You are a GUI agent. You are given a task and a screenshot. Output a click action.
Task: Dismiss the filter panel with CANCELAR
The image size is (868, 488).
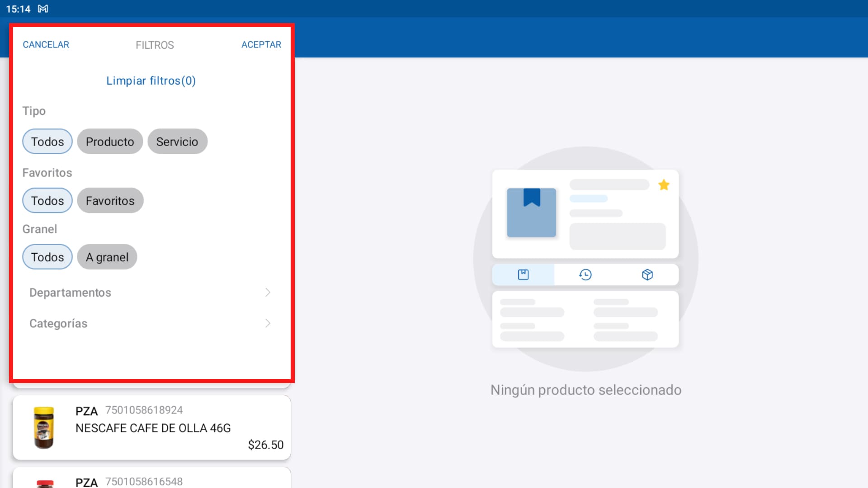[46, 44]
